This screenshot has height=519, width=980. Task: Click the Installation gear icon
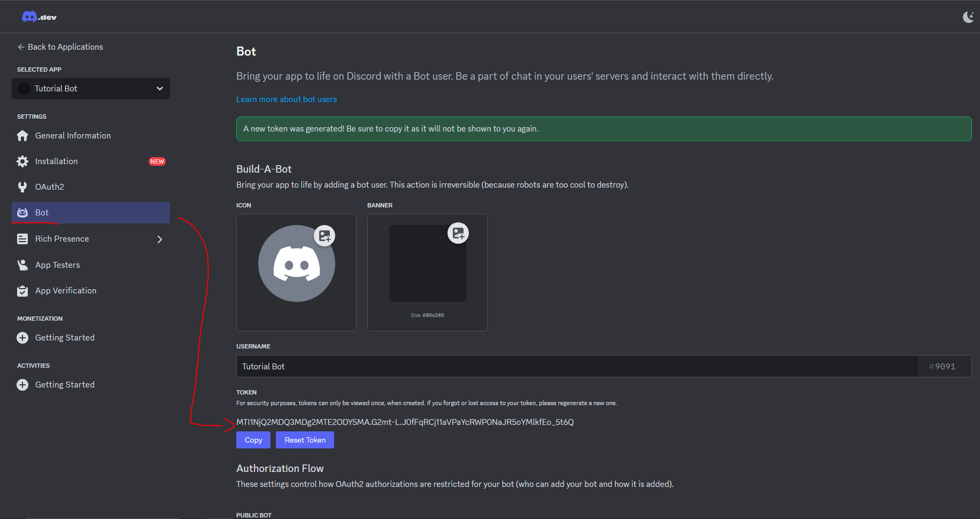(x=22, y=161)
